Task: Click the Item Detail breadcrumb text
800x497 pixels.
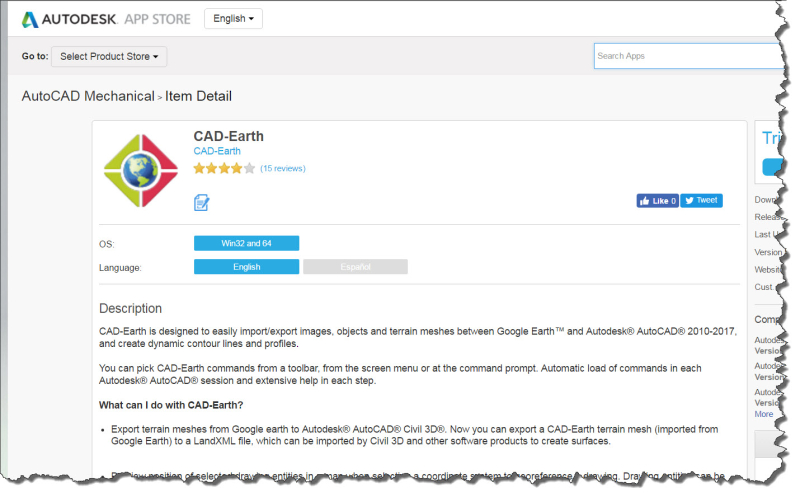Action: click(198, 96)
